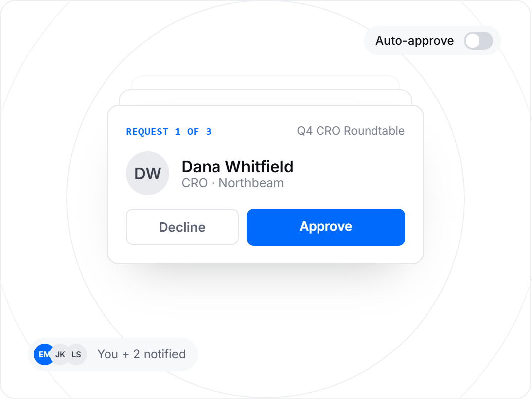The height and width of the screenshot is (399, 532).
Task: Click the number 3 in request counter
Action: click(x=209, y=132)
